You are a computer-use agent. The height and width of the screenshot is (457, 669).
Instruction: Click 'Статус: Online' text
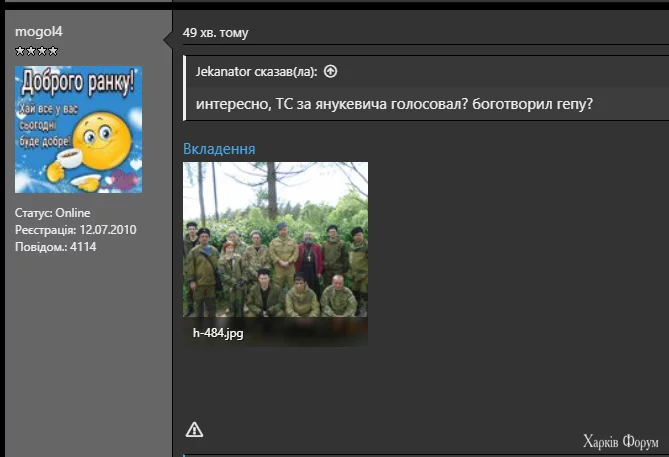point(52,213)
